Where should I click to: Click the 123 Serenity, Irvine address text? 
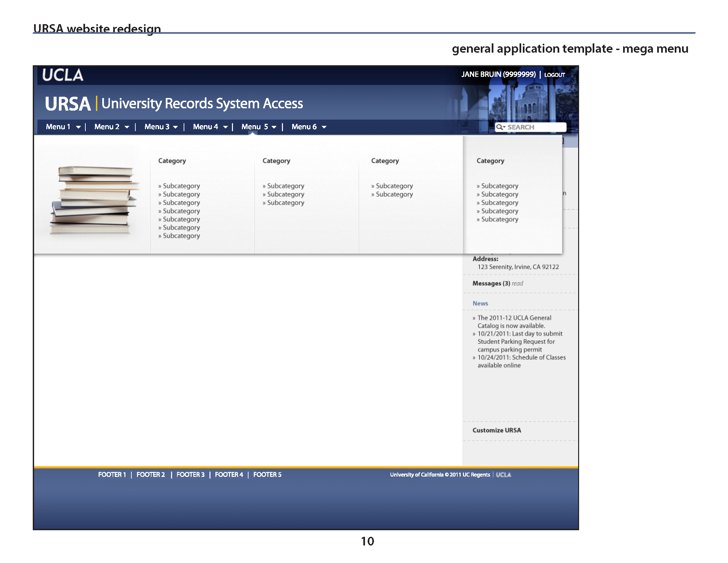tap(518, 267)
